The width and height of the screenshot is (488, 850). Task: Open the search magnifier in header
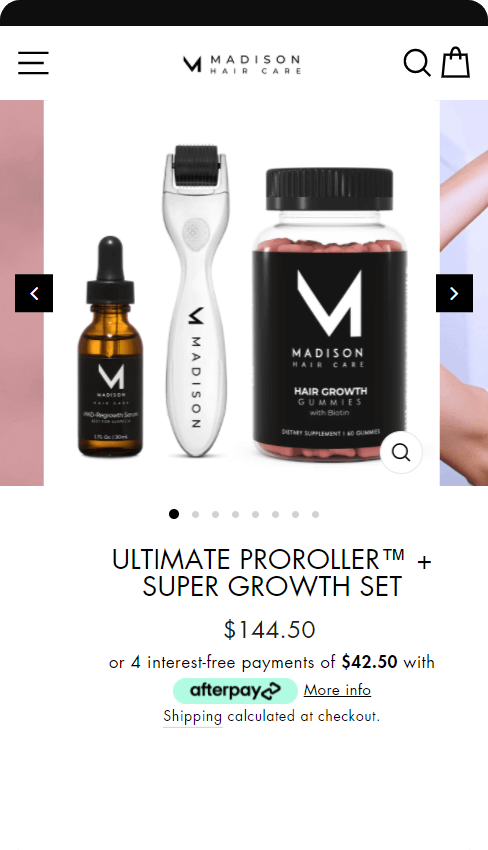click(x=417, y=63)
